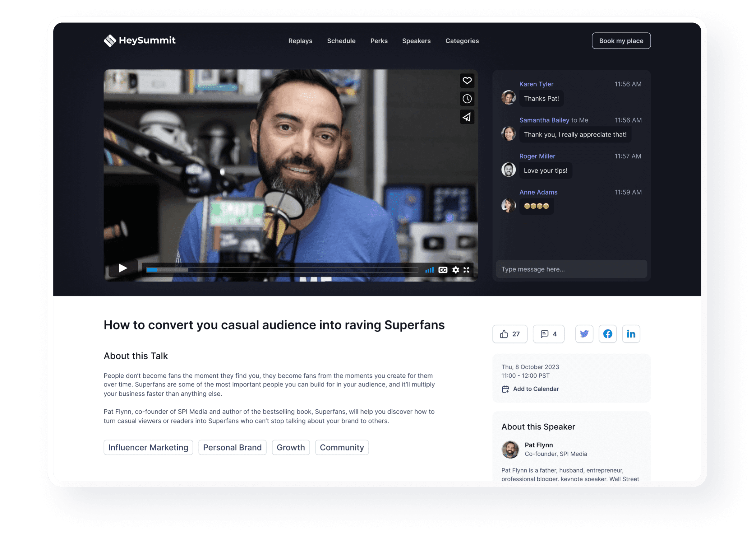Like the talk with thumbs-up button
The image size is (756, 536).
pyautogui.click(x=509, y=334)
